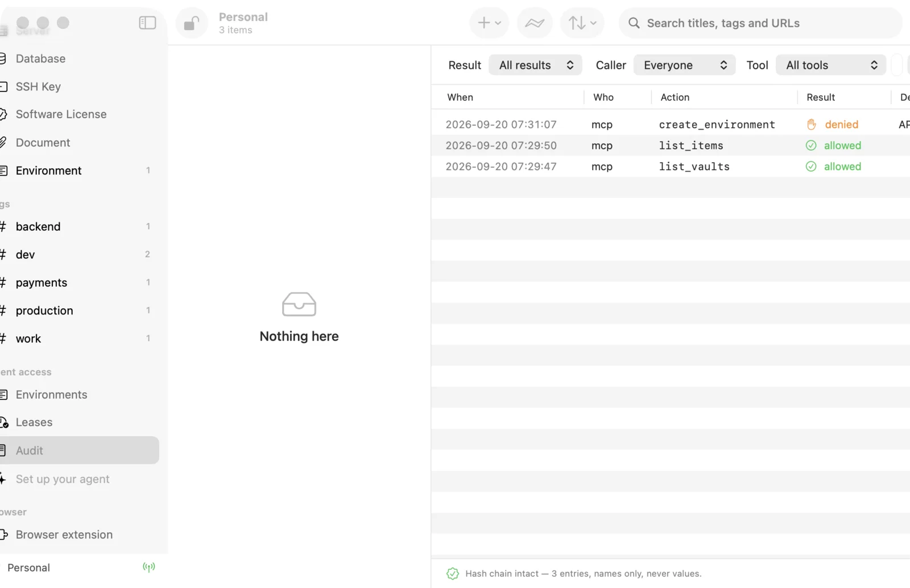Click the empty inbox tray icon

pos(299,304)
